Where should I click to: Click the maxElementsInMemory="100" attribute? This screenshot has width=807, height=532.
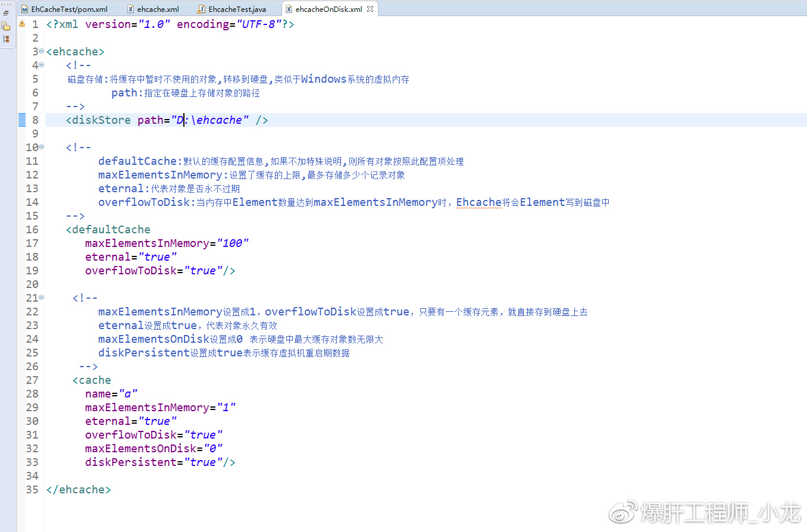tap(167, 243)
